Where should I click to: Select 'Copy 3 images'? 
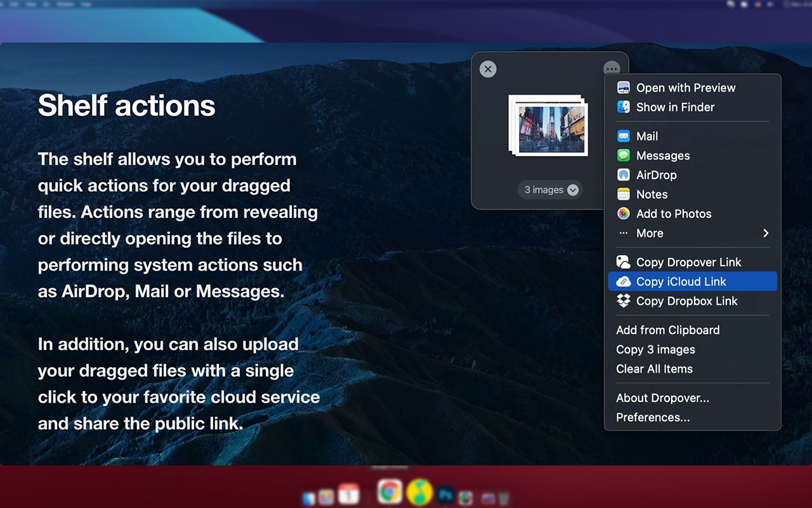[693, 349]
